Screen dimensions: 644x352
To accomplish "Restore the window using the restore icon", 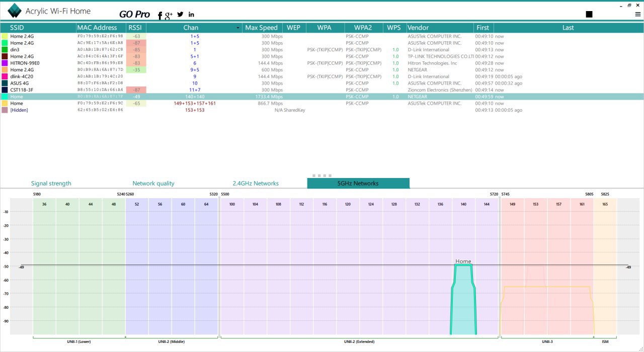I will point(629,5).
